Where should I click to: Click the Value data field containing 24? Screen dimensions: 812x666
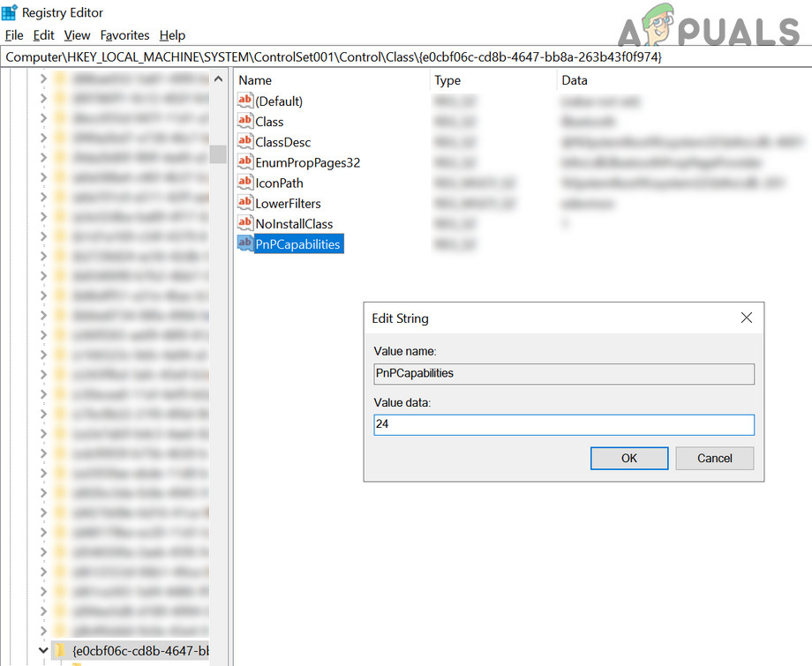[x=564, y=424]
